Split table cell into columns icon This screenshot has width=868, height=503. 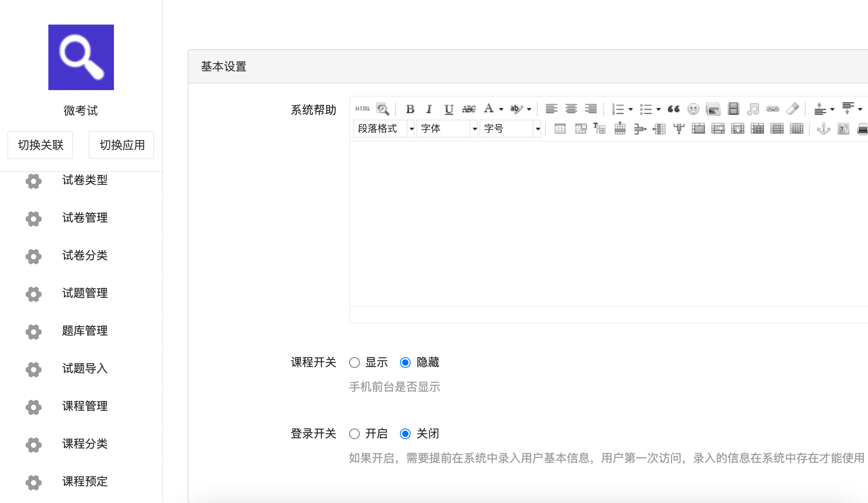(x=797, y=129)
